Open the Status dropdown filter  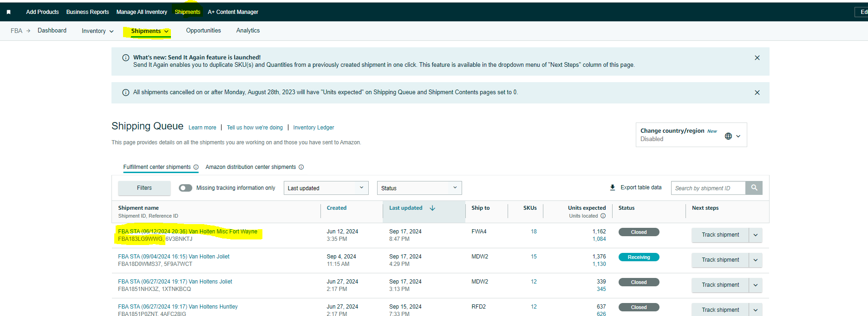pos(419,188)
